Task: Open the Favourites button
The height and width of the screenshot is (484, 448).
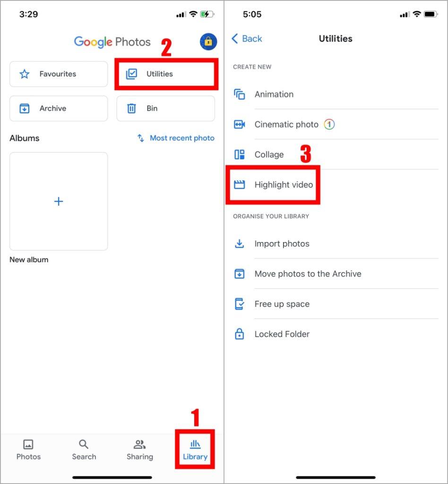Action: 59,74
